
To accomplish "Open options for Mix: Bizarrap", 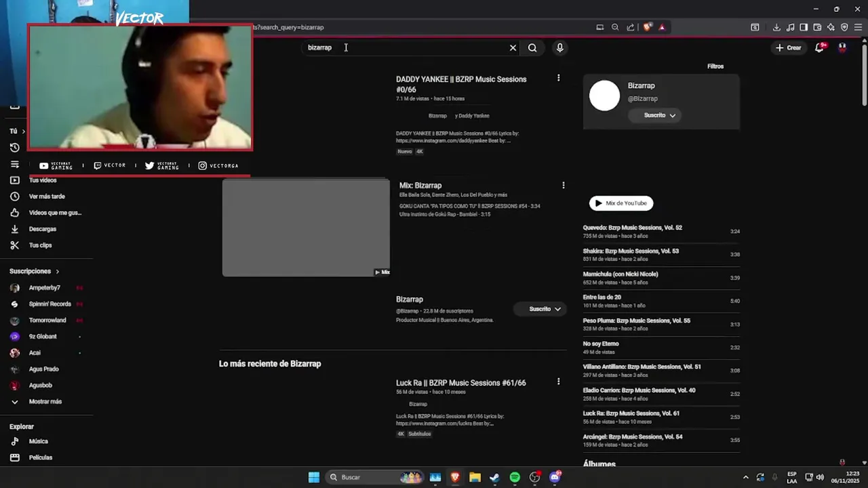I will coord(563,185).
